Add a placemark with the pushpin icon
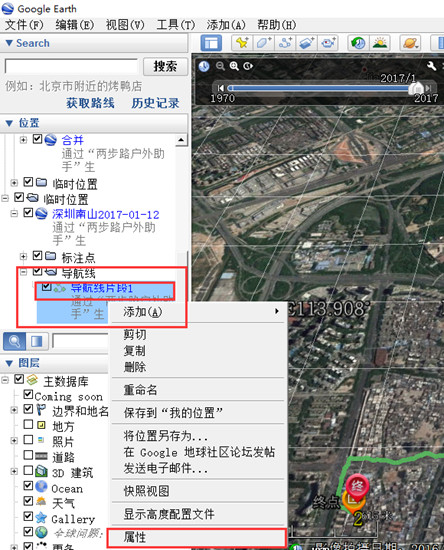 (x=242, y=43)
